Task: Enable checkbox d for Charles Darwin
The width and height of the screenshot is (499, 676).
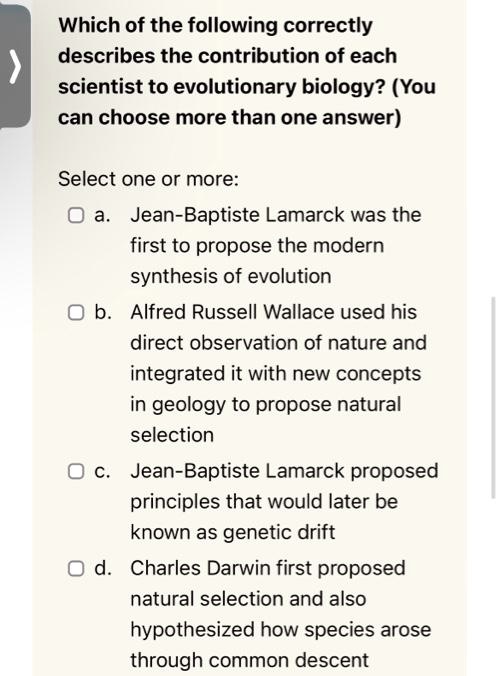Action: click(76, 569)
